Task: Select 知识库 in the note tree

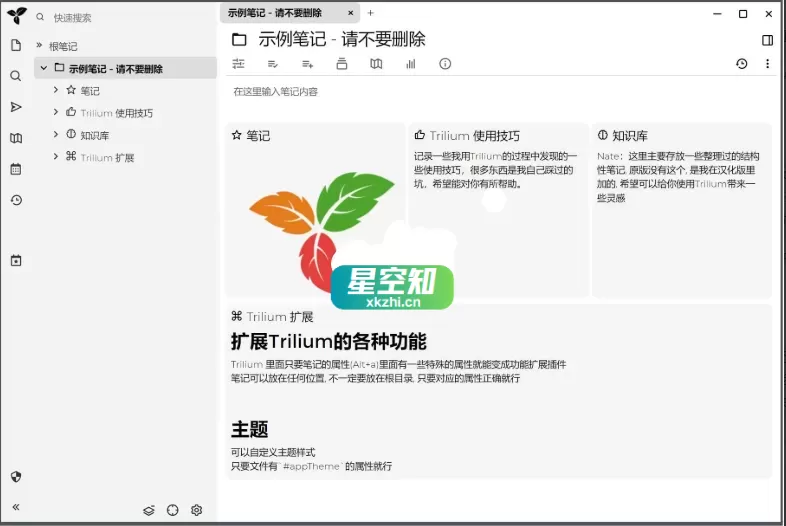Action: coord(95,135)
